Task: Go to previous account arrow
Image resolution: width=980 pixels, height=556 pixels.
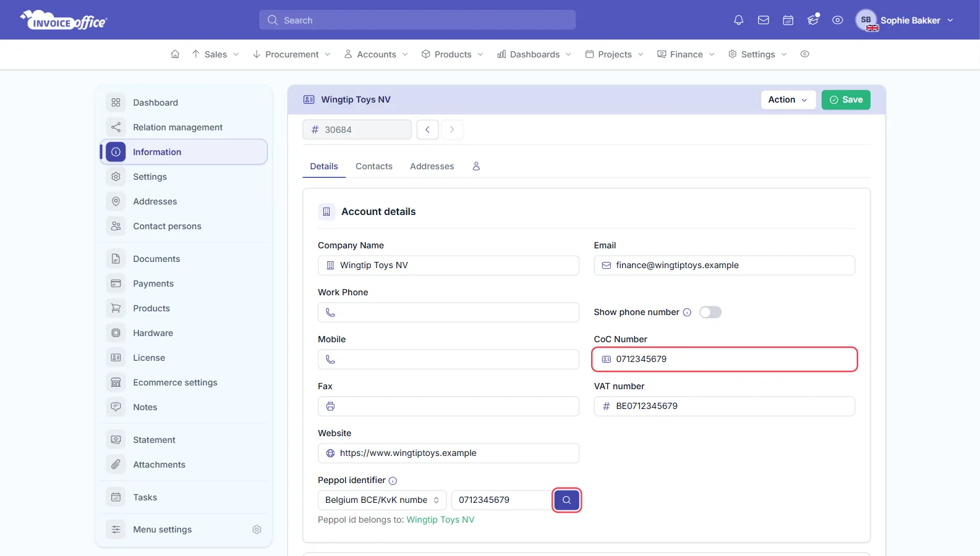Action: (427, 130)
